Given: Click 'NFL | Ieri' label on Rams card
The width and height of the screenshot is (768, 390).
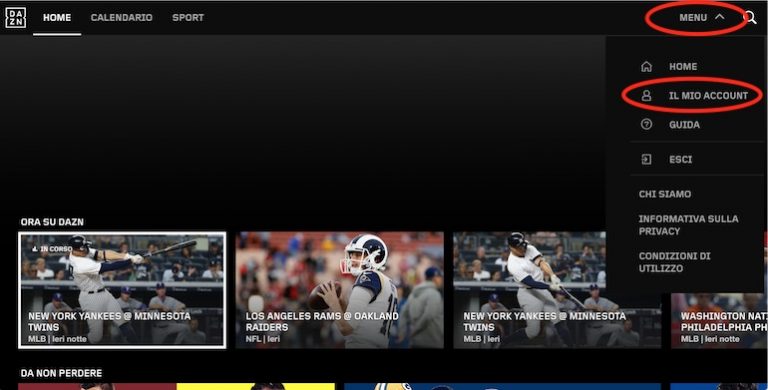Looking at the screenshot, I should [263, 339].
